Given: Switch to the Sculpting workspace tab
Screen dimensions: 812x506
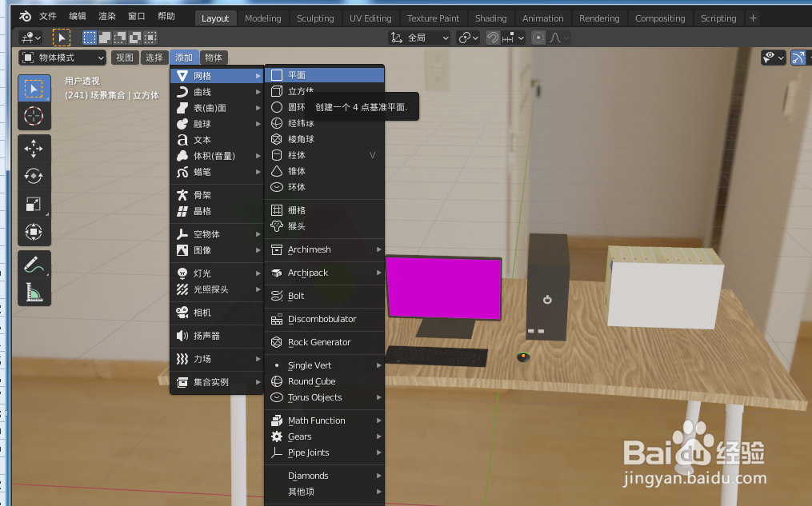Looking at the screenshot, I should (x=314, y=18).
